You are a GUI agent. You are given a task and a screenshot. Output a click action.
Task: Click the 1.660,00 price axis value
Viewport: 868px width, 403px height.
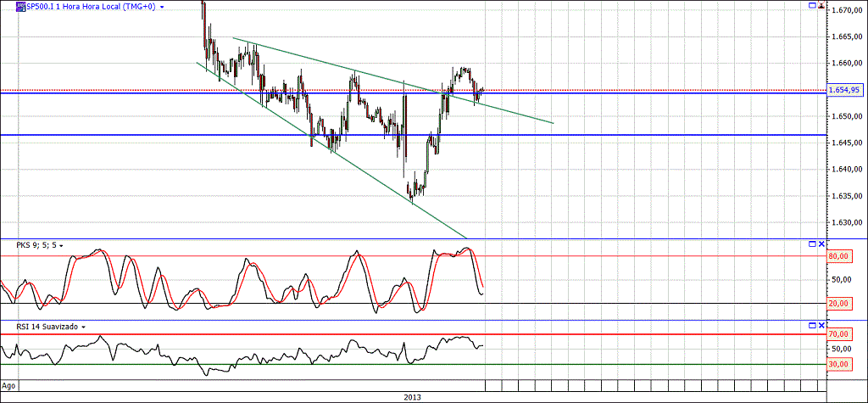(848, 63)
